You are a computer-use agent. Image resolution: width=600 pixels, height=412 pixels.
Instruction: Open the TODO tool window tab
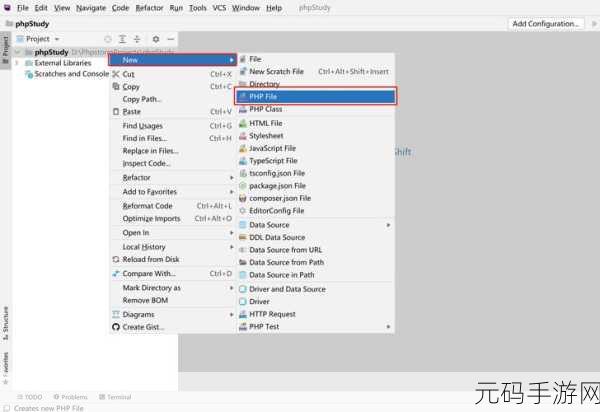point(30,397)
